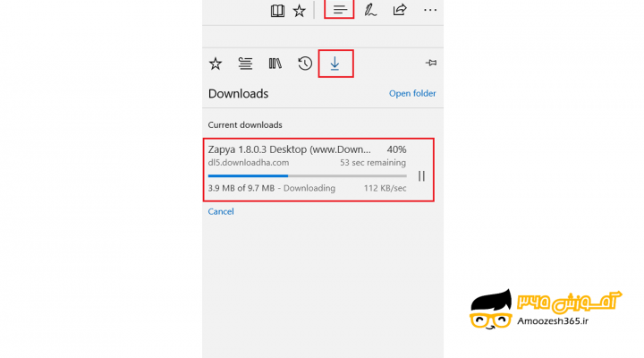Switch to History tab

305,64
